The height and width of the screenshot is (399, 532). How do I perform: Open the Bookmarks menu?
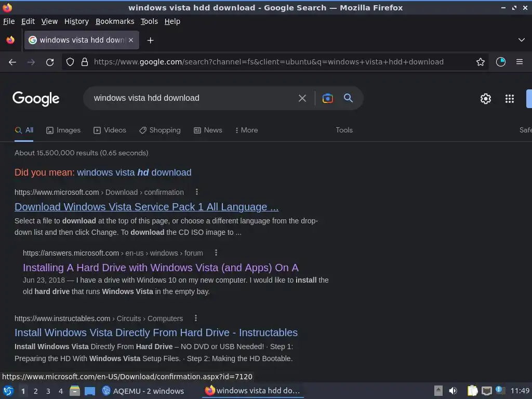(115, 21)
